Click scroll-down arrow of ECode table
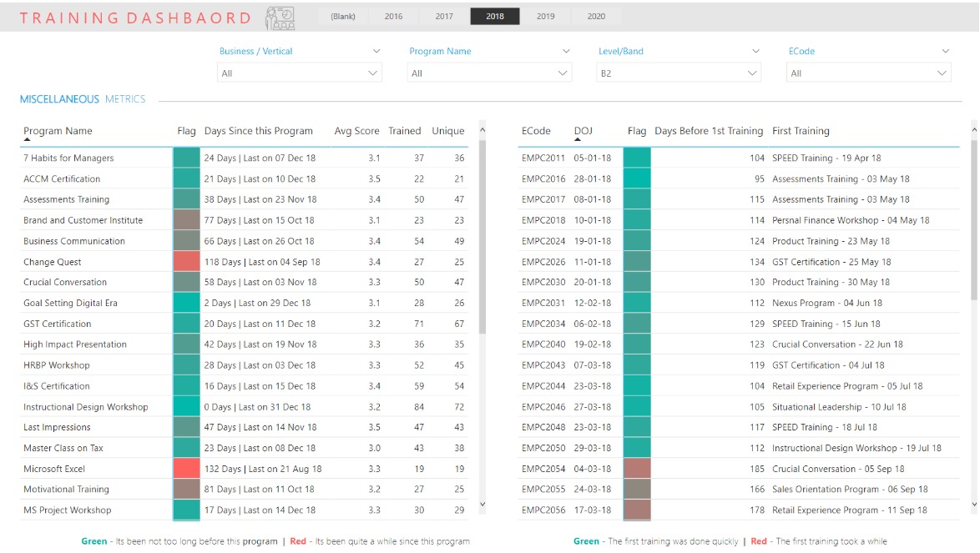The width and height of the screenshot is (980, 553). click(x=973, y=504)
